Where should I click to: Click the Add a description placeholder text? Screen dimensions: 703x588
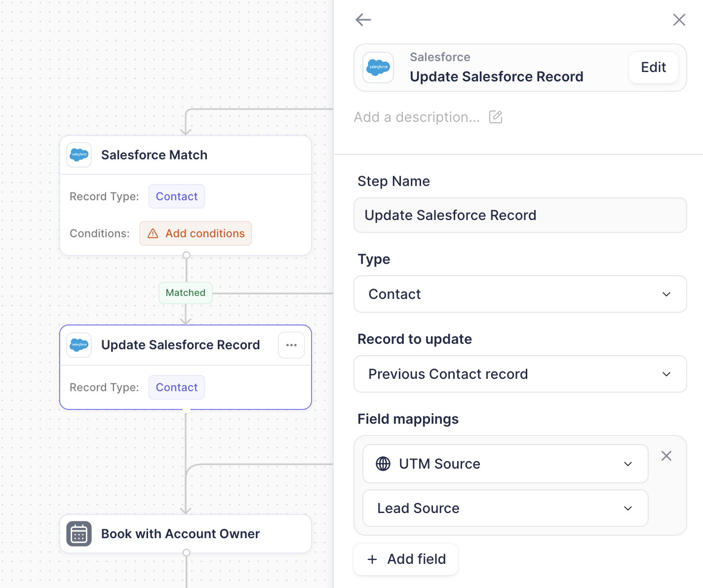(417, 117)
